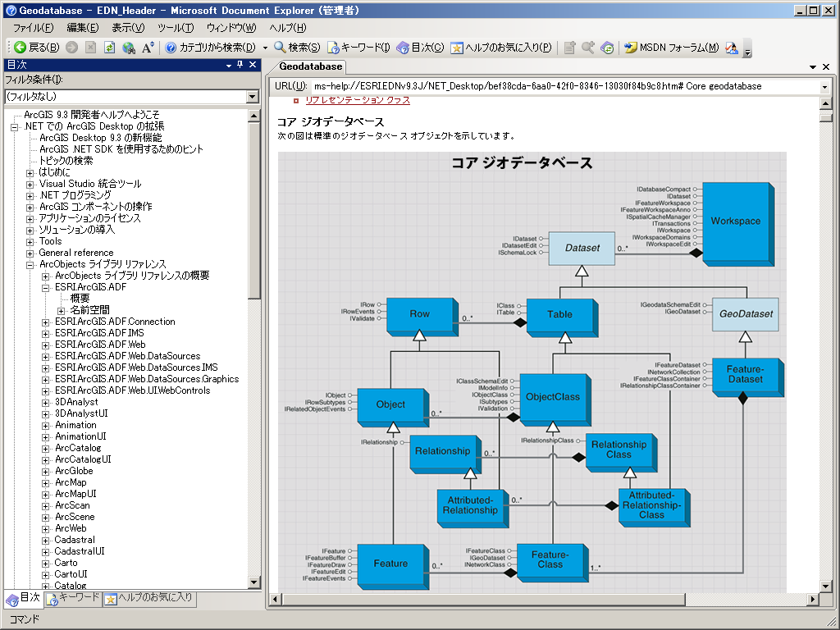Screen dimensions: 840x630
Task: Click the Refresh page toolbar icon
Action: tap(109, 48)
